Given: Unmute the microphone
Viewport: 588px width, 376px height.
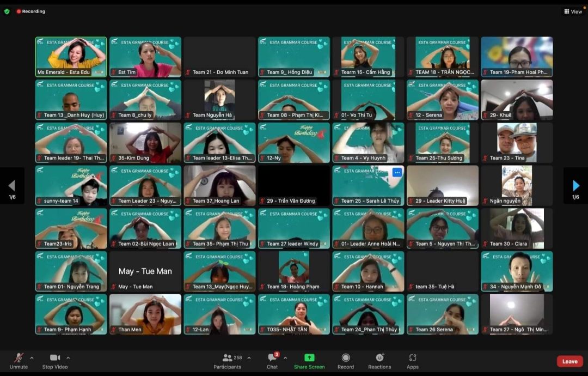Looking at the screenshot, I should tap(19, 358).
